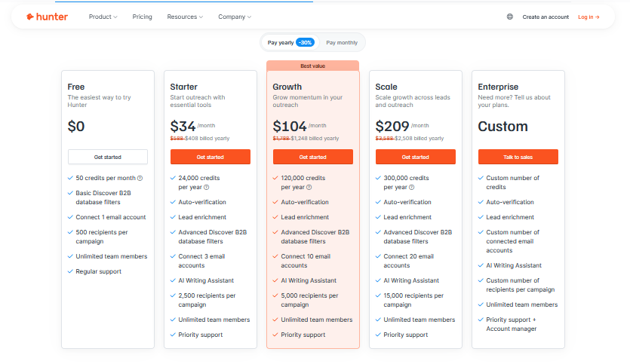630x364 pixels.
Task: Click 'AI Writing Assistant' in Starter plan
Action: [x=206, y=280]
